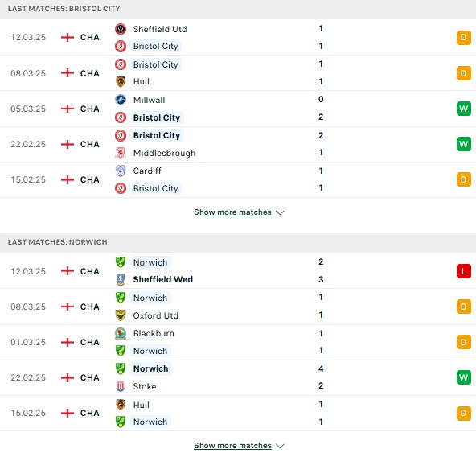Click the Oxford Utd crest icon
This screenshot has height=457, width=476.
tap(121, 315)
